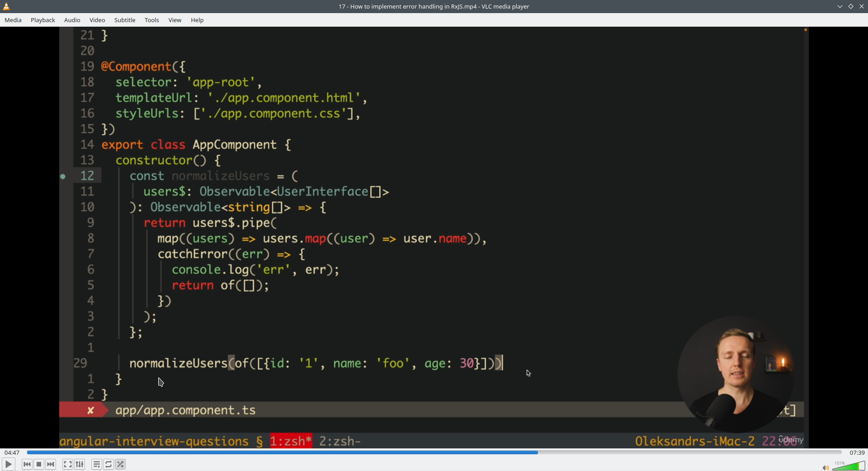This screenshot has width=868, height=471.
Task: Click 'app/app.component.ts' filename in the video
Action: [185, 410]
